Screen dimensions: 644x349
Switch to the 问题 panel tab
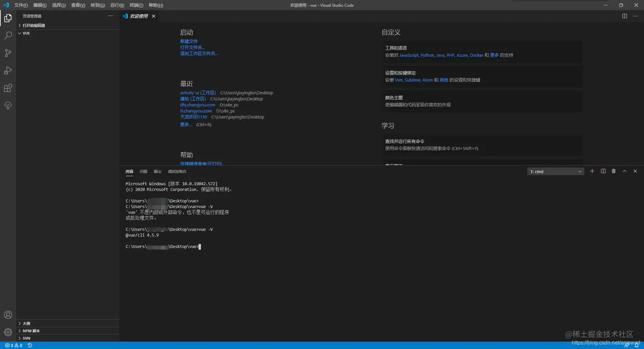[x=144, y=171]
